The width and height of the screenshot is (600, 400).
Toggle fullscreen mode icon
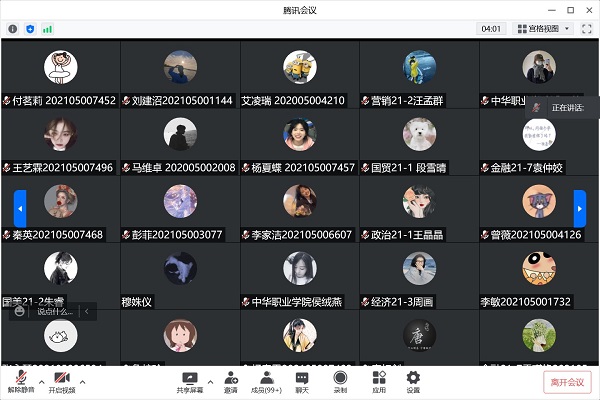587,29
